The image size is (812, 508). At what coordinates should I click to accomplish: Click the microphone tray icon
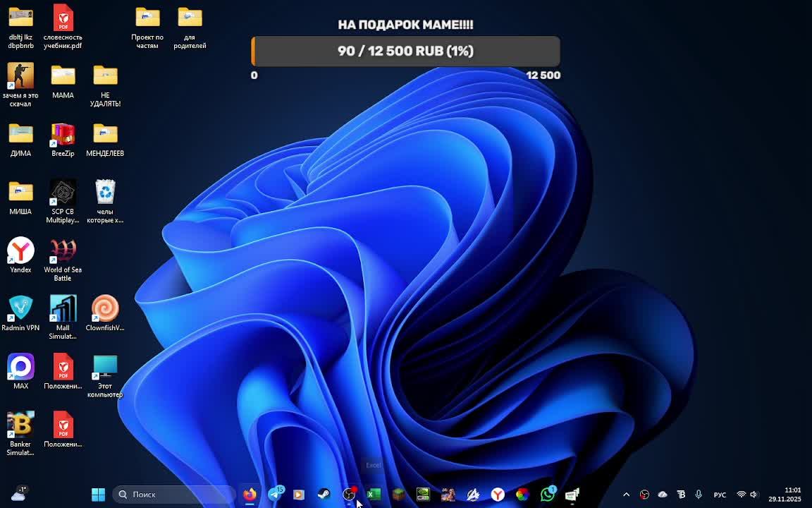click(x=698, y=495)
